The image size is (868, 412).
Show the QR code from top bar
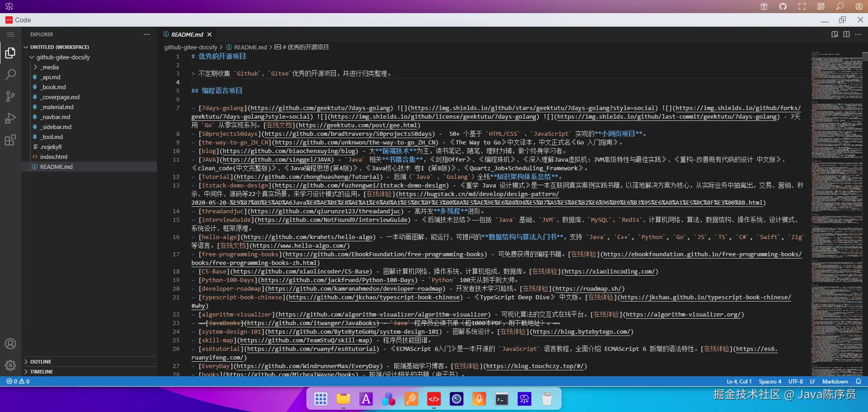(821, 6)
